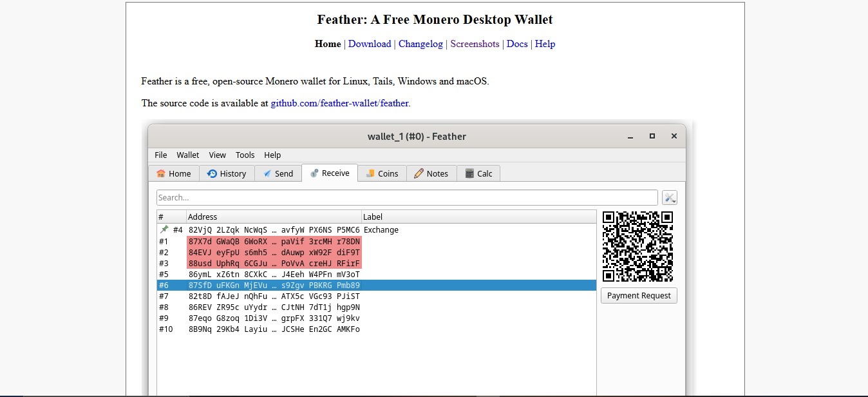
Task: Select the address starting with 82t8D
Action: click(x=274, y=296)
